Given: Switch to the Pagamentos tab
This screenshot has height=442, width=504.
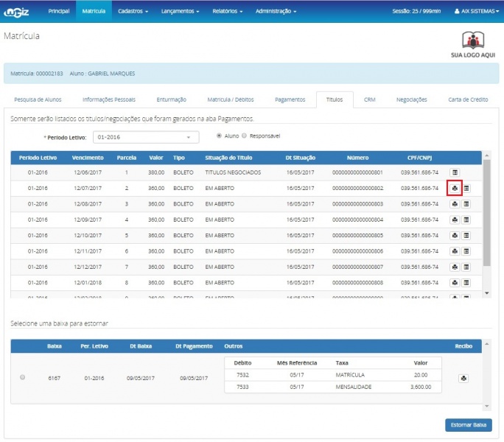Looking at the screenshot, I should [290, 99].
